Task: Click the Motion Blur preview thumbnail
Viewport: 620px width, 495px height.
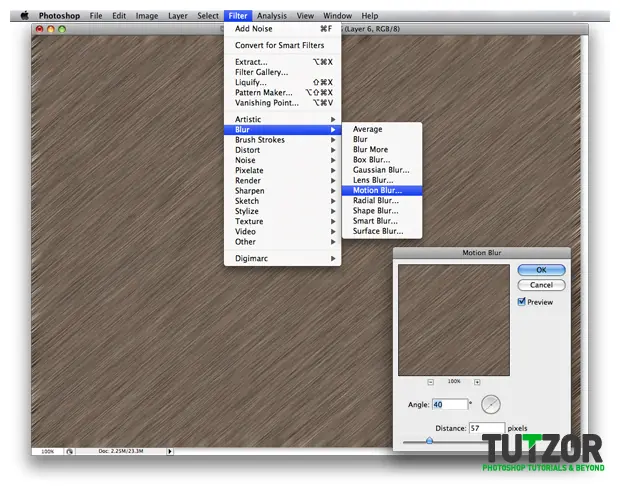Action: click(454, 320)
